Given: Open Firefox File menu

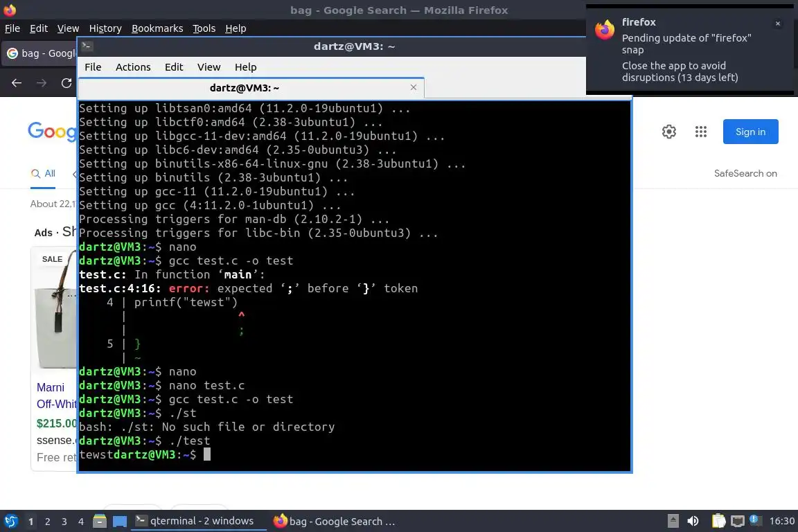Looking at the screenshot, I should point(12,28).
